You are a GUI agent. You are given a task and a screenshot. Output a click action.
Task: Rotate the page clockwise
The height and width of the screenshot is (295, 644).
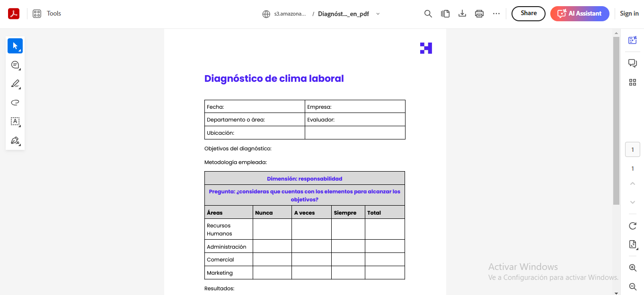tap(633, 226)
